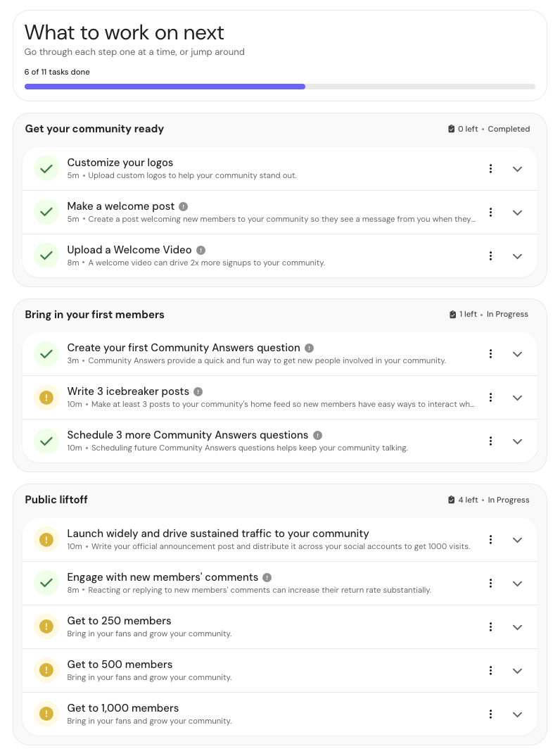The image size is (560, 756).
Task: Toggle green checkmark for Customize your logos
Action: pos(46,169)
